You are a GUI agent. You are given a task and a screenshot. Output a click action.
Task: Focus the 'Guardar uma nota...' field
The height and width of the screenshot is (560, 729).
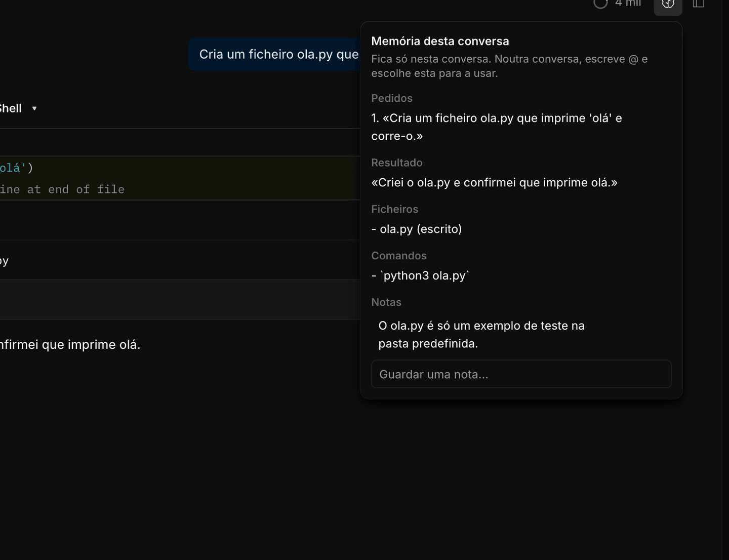point(521,374)
